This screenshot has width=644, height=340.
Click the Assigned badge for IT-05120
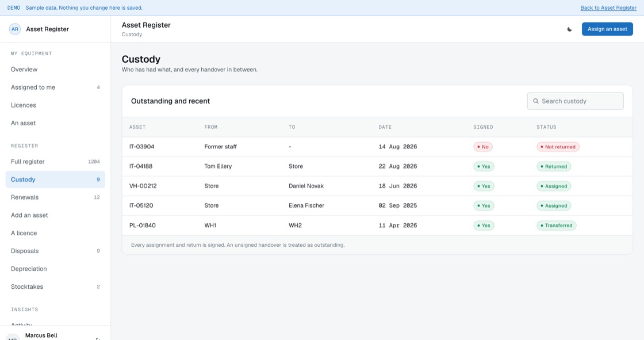554,205
